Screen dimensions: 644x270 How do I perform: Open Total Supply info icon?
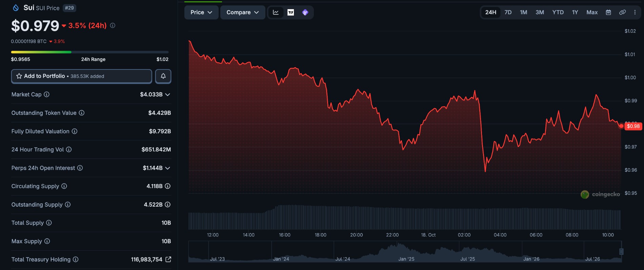tap(49, 223)
